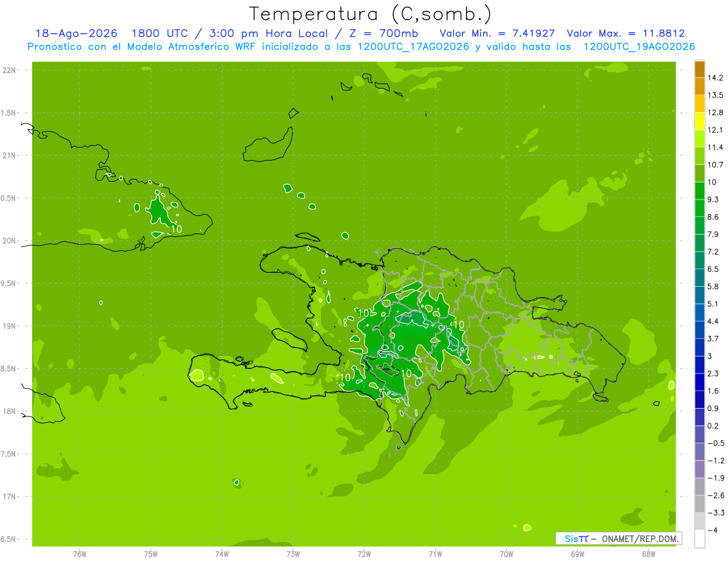Click the "-3.3" colorbar label
The height and width of the screenshot is (562, 728).
click(716, 513)
